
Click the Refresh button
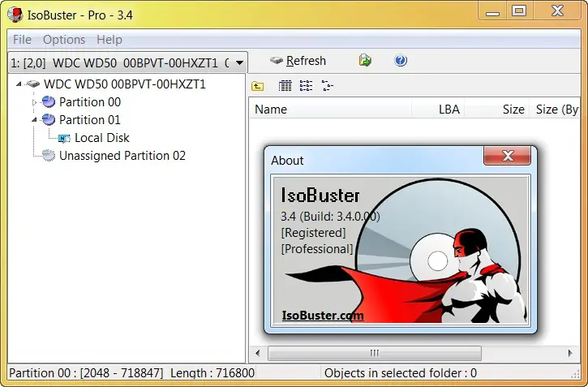pos(298,61)
